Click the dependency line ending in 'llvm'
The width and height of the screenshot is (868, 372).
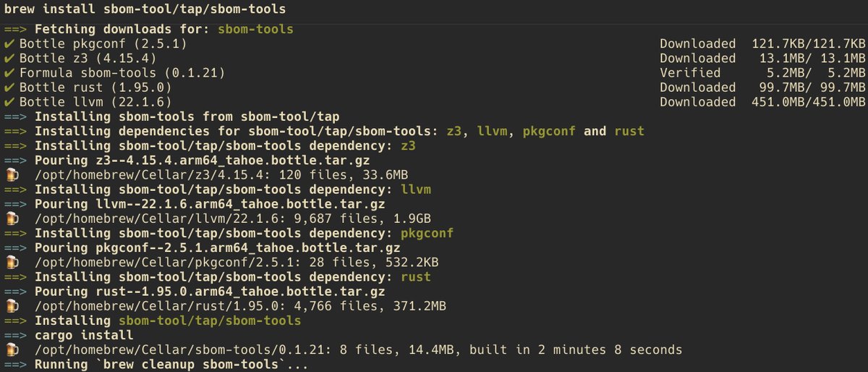[x=218, y=190]
